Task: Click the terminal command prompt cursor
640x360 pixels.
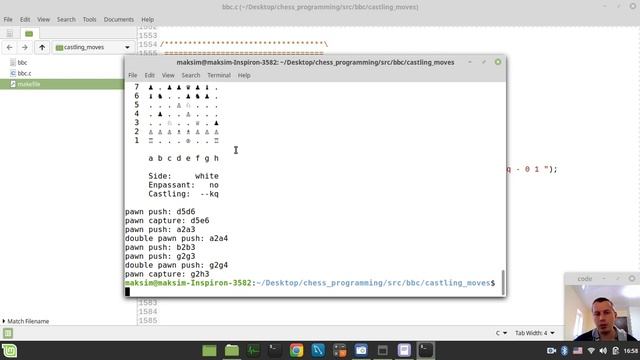Action: (127, 291)
